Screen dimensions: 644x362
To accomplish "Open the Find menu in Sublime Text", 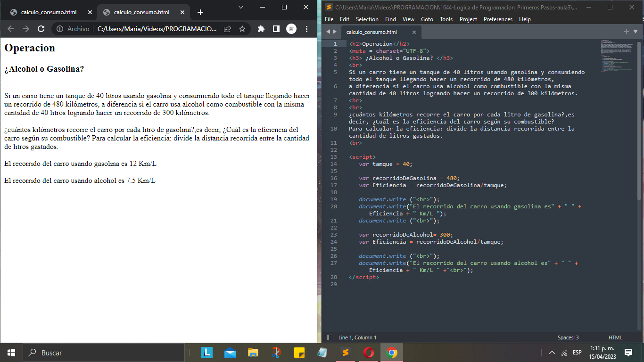I will tap(390, 19).
